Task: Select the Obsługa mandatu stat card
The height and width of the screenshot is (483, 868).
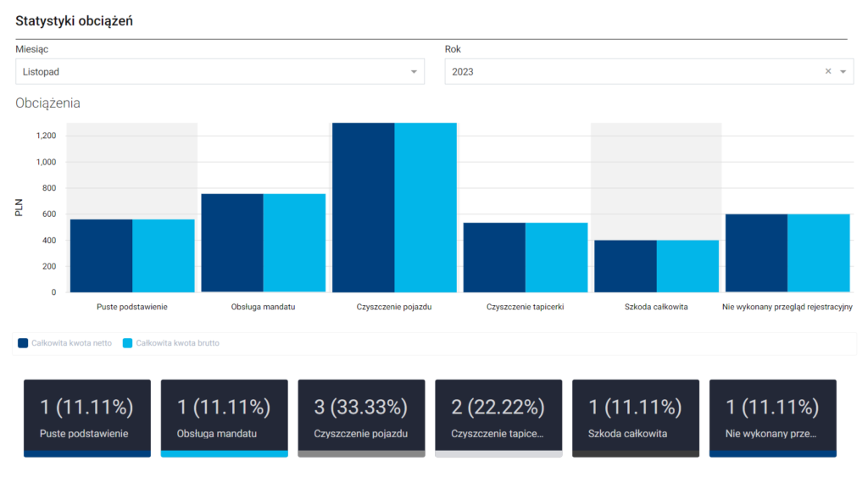Action: click(x=224, y=418)
